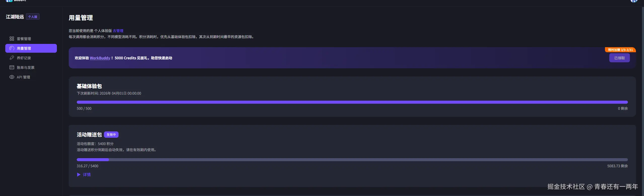Open the WorkBuddy link in the banner
This screenshot has height=196, width=644.
[x=100, y=58]
